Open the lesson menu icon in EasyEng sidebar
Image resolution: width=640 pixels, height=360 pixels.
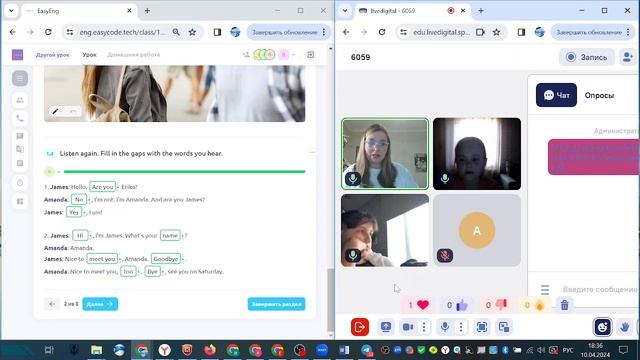coord(20,78)
